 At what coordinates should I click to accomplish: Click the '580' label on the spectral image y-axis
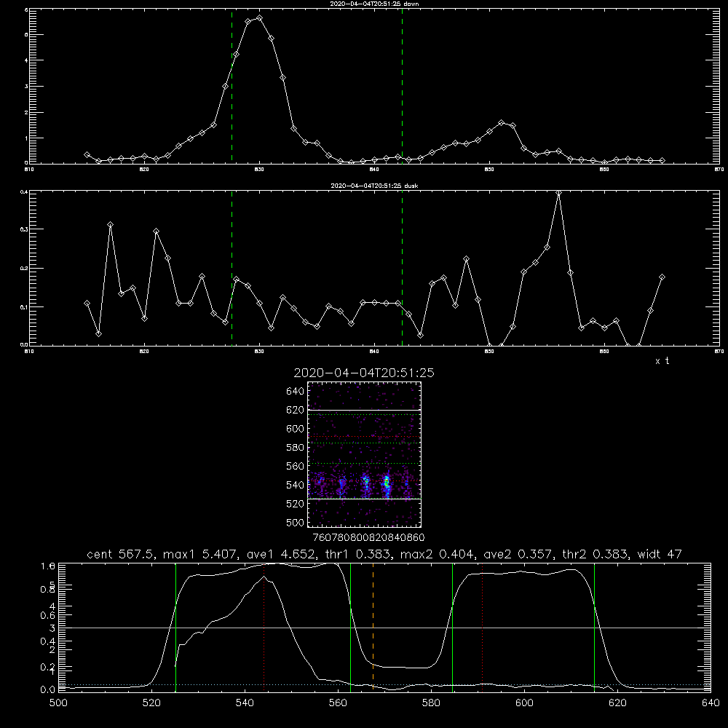(x=296, y=448)
